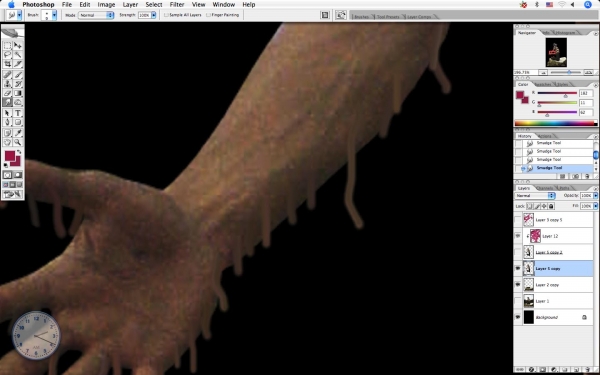The width and height of the screenshot is (600, 375).
Task: Open the Select menu
Action: (x=154, y=5)
